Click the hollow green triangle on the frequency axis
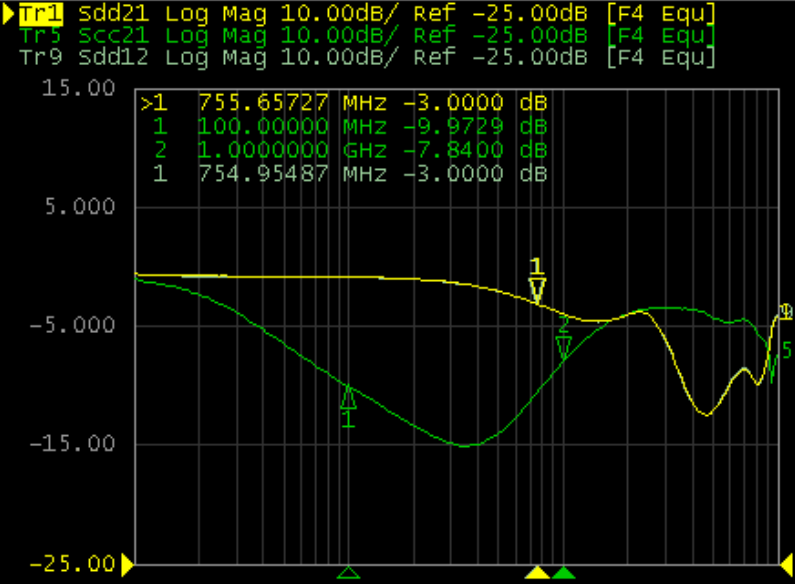The image size is (795, 584). [348, 573]
